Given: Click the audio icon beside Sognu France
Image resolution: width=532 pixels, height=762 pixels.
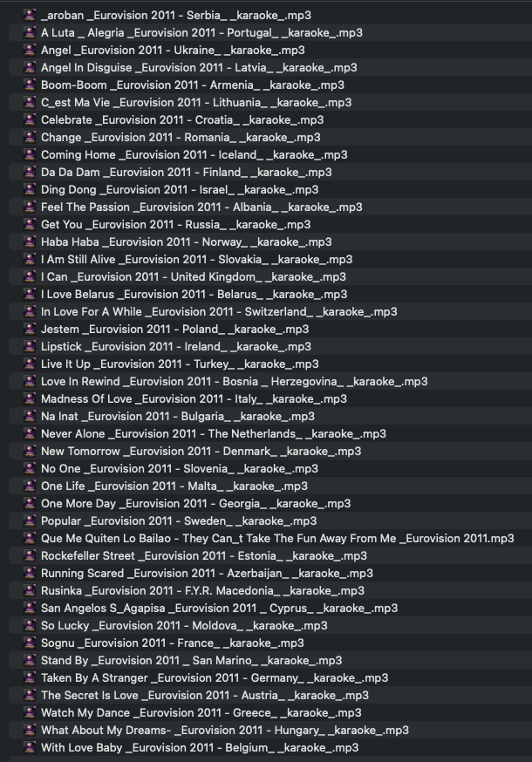Looking at the screenshot, I should [30, 643].
